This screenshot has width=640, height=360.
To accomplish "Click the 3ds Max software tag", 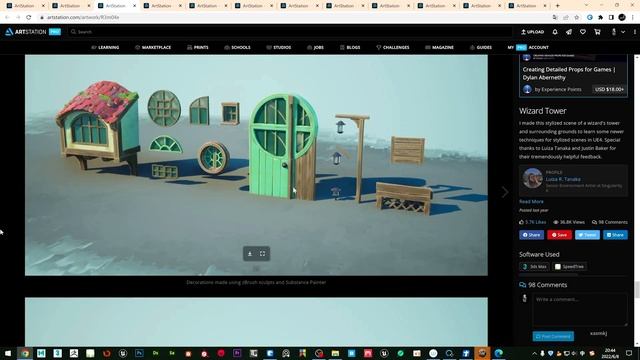I will [534, 267].
